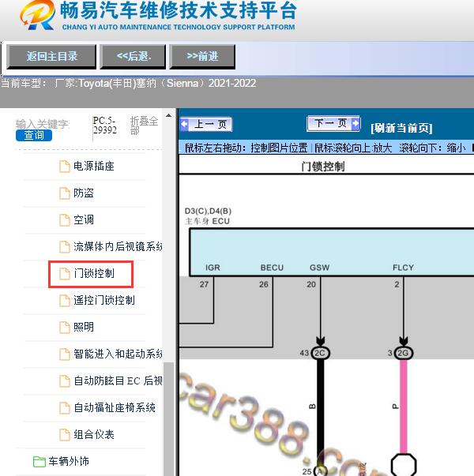Image resolution: width=474 pixels, height=476 pixels.
Task: Click the document icon beside 流媒体内后视镜系统
Action: (65, 246)
